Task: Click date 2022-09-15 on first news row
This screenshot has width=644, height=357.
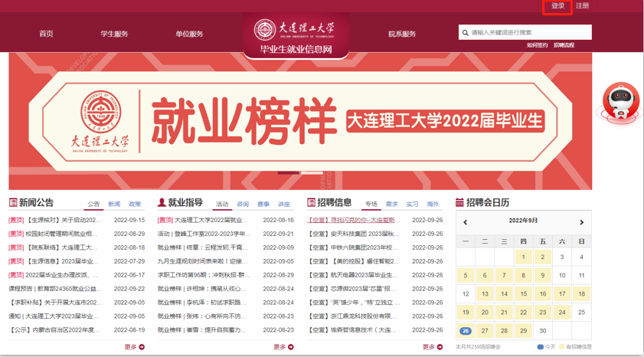Action: (129, 220)
